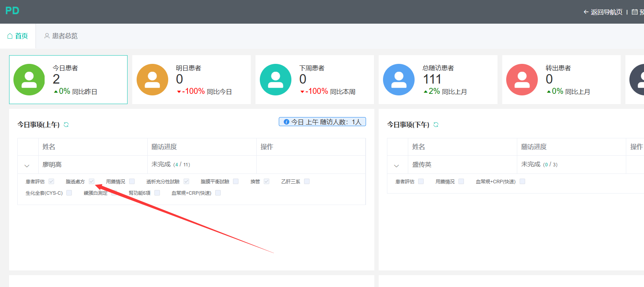Toggle 腹透處方 checkbox for 廖明高
The width and height of the screenshot is (644, 287).
point(92,181)
